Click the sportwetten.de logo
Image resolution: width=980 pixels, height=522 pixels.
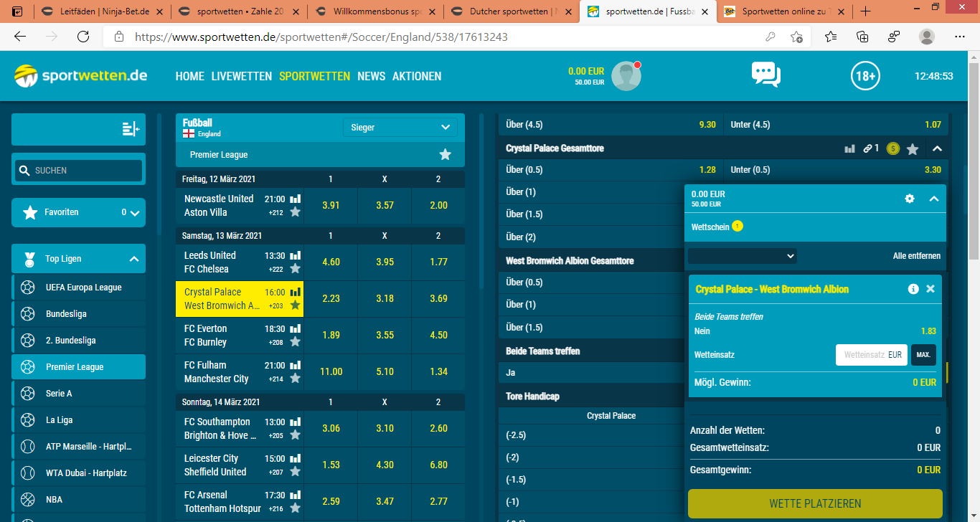(x=80, y=76)
